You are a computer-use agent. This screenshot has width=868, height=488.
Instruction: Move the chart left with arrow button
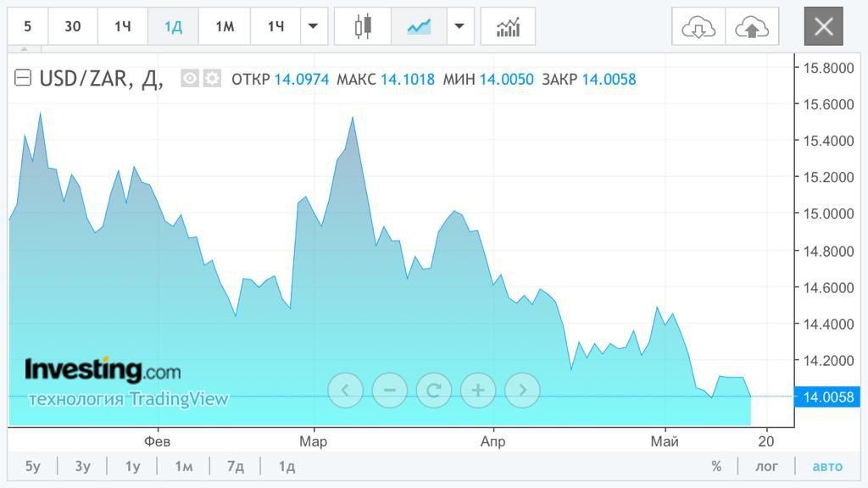(x=346, y=390)
